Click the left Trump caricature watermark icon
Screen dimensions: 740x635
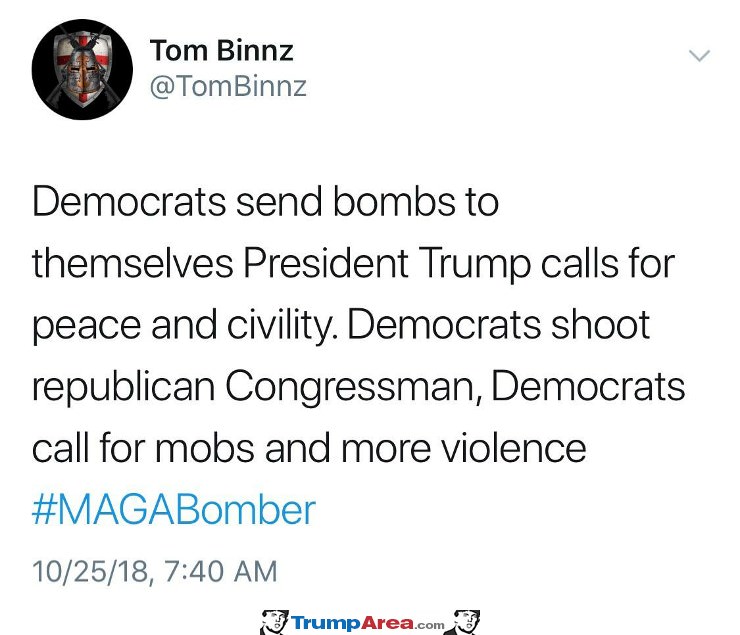pos(274,622)
